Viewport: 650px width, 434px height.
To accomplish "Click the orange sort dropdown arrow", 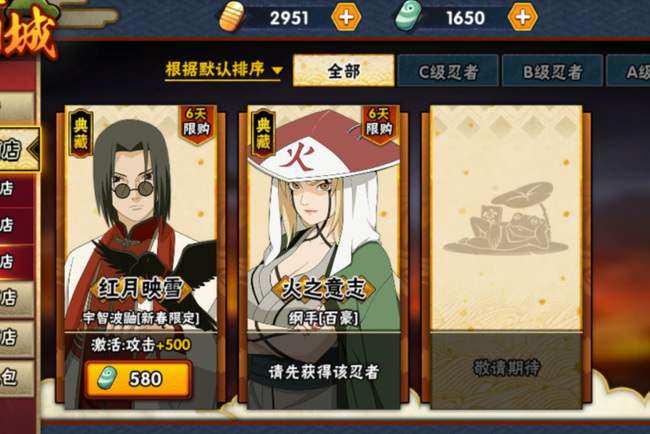I will (277, 70).
